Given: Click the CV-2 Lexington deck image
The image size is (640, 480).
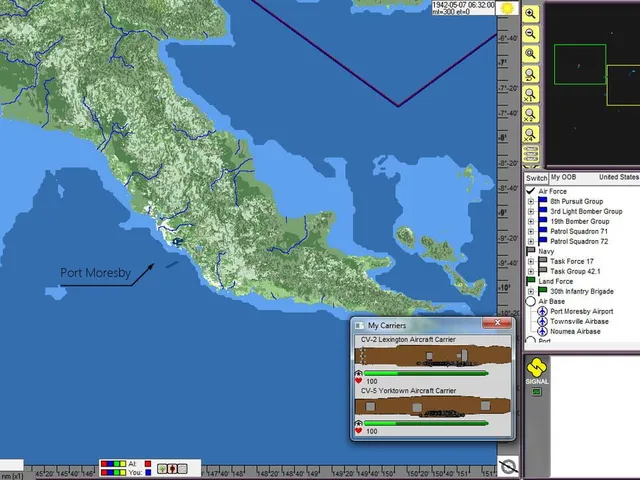Looking at the screenshot, I should pos(433,356).
